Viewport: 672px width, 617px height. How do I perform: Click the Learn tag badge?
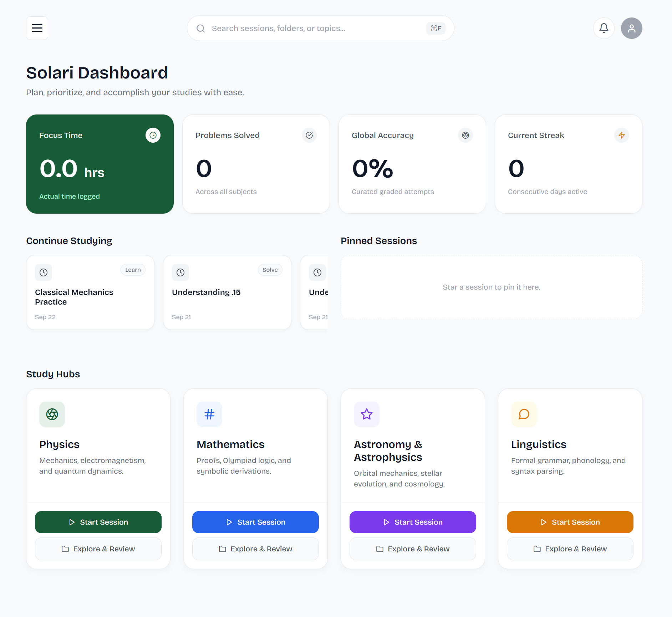[x=133, y=270]
